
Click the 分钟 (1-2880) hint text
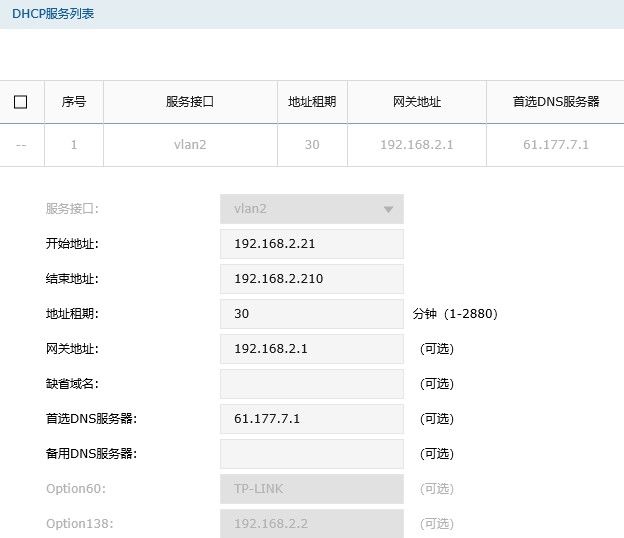point(455,314)
